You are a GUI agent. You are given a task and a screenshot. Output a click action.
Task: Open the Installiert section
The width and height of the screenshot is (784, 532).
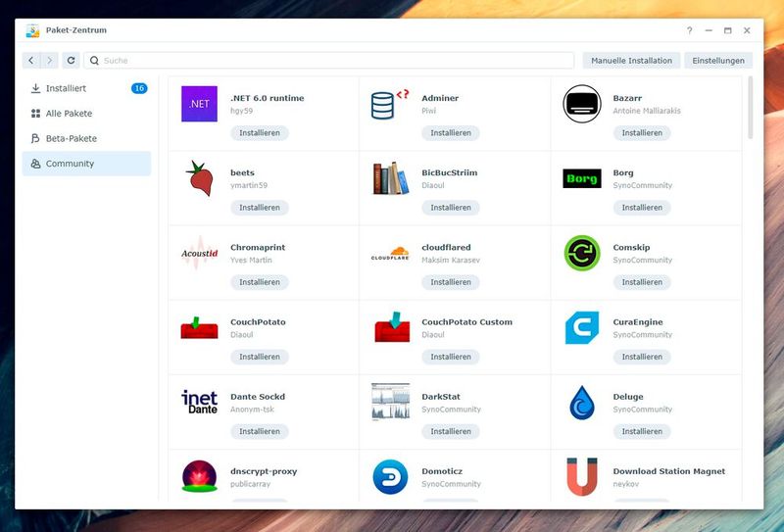click(x=86, y=88)
